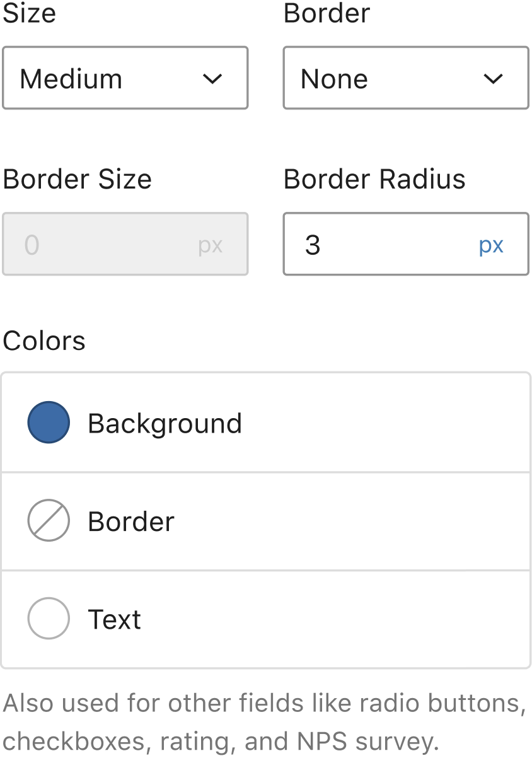
Task: Click the help text about radio buttons
Action: coord(265,722)
